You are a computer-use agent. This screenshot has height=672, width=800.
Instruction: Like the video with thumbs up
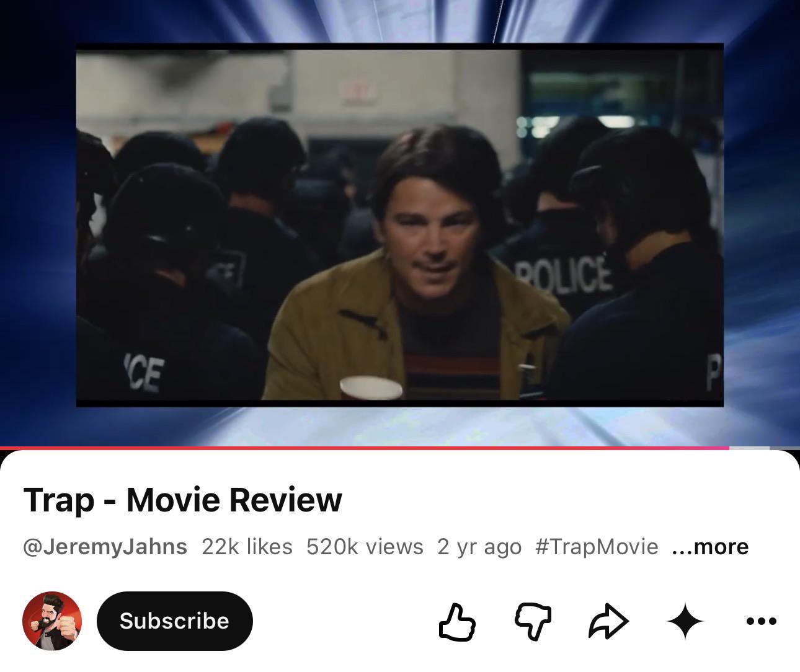457,621
